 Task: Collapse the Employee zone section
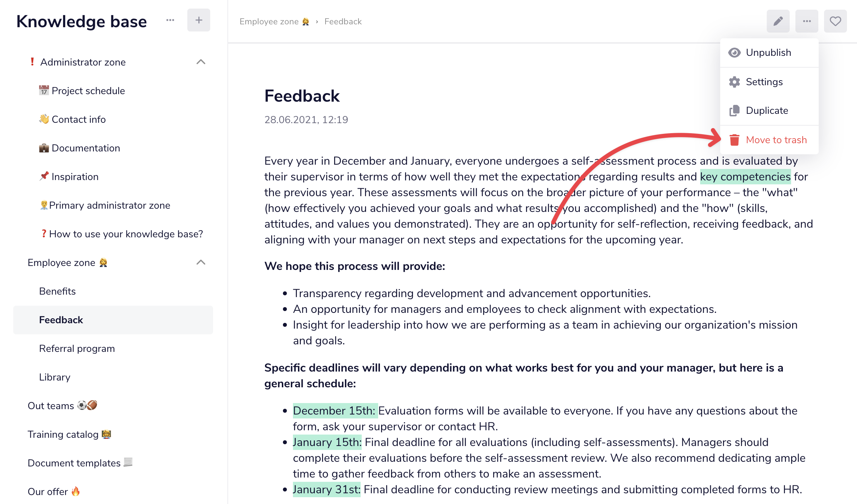pos(201,262)
